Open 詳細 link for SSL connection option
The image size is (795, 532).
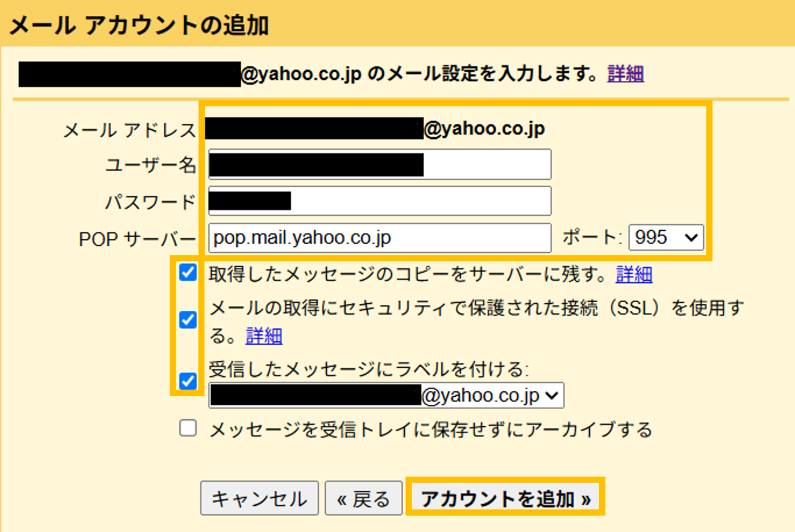click(264, 336)
